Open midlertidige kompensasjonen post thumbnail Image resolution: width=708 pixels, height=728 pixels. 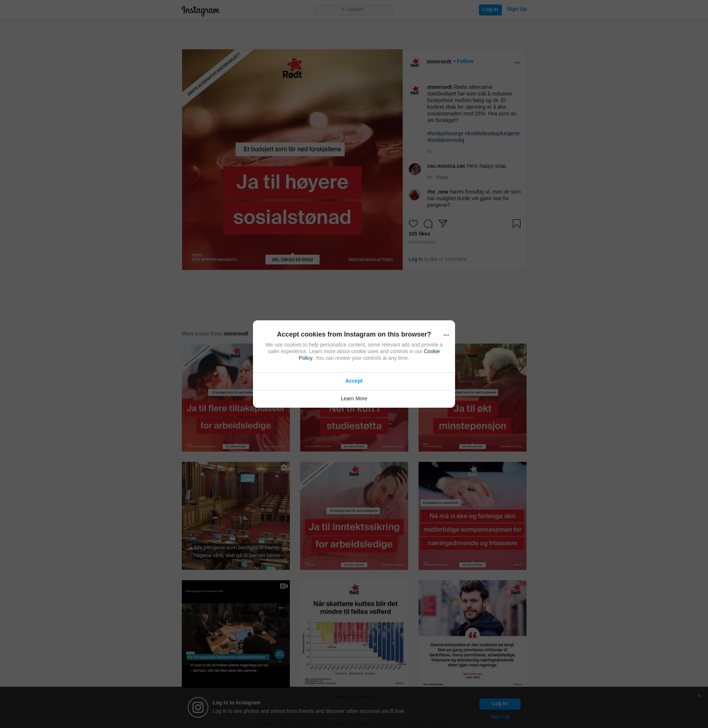pos(472,516)
